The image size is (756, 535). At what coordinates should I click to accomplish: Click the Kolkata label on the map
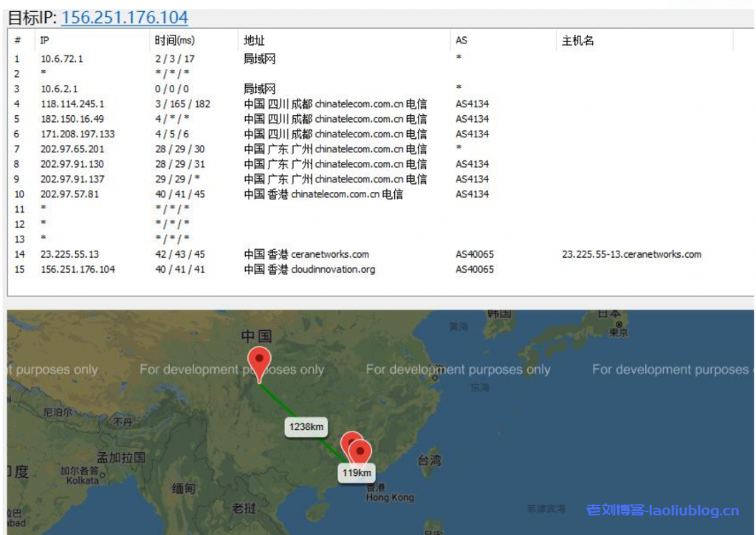[82, 480]
